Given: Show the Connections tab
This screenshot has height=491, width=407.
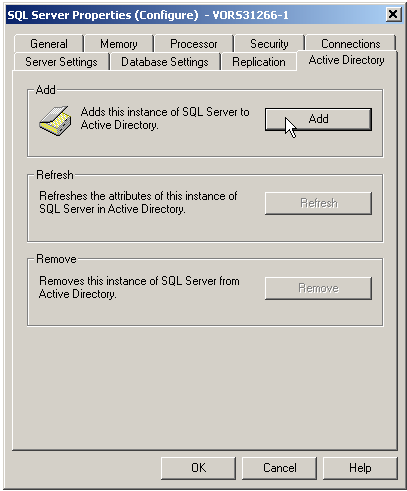Looking at the screenshot, I should tap(350, 44).
